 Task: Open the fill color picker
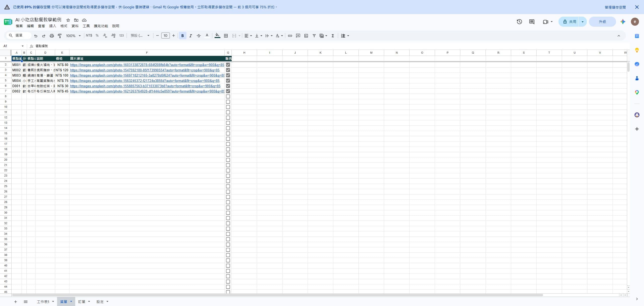coord(217,36)
